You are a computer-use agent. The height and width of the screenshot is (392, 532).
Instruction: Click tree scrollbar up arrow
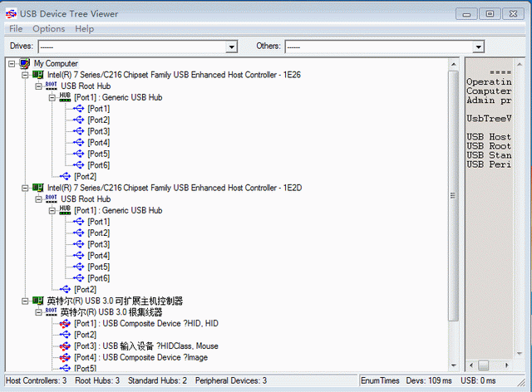[454, 64]
